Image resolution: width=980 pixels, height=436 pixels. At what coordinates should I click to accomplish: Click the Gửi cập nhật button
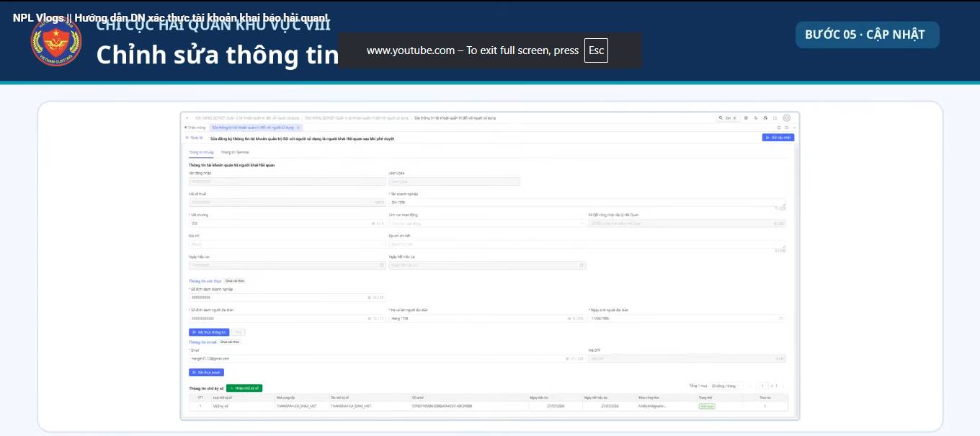778,137
